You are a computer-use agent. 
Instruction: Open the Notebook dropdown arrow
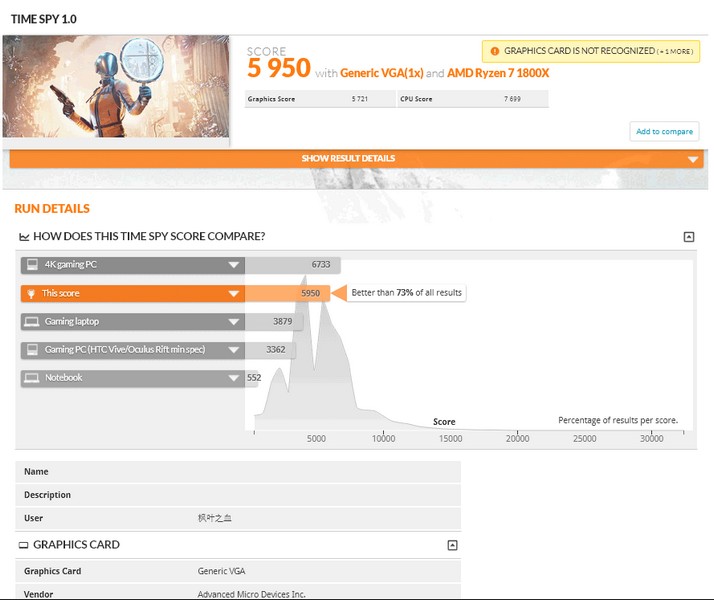[234, 378]
